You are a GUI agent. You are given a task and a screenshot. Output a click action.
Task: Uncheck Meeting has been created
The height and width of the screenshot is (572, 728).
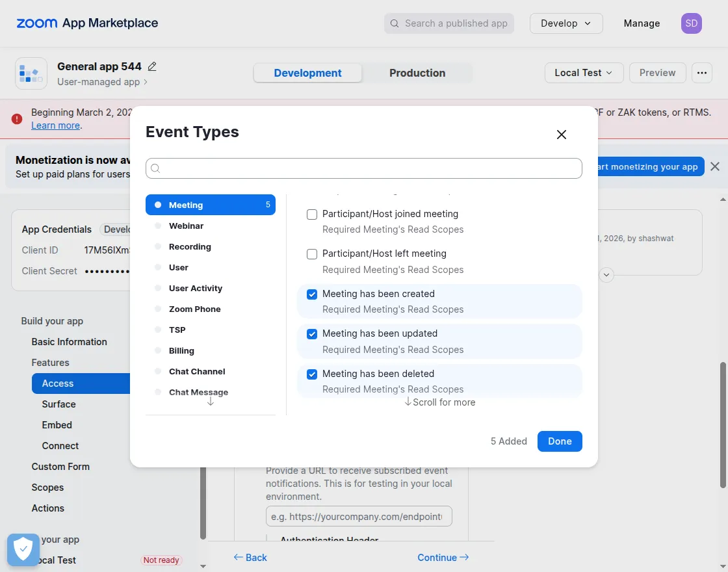[x=312, y=294]
